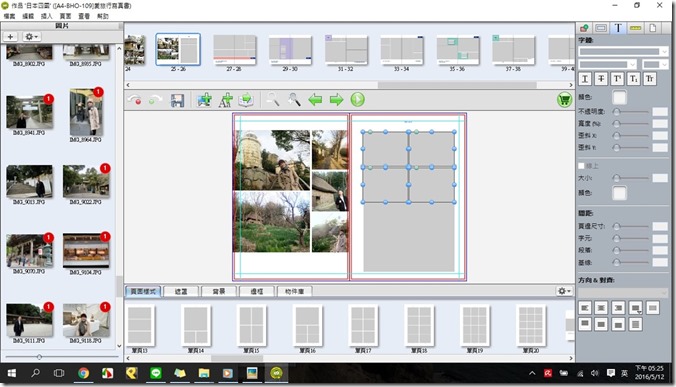Click the 頁邊尺寸 value input field

click(660, 226)
